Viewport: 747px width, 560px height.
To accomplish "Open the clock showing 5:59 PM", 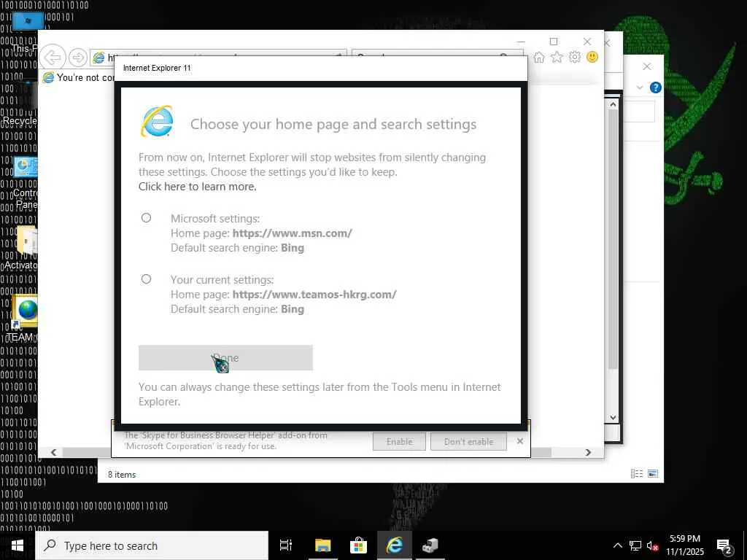I will 685,545.
